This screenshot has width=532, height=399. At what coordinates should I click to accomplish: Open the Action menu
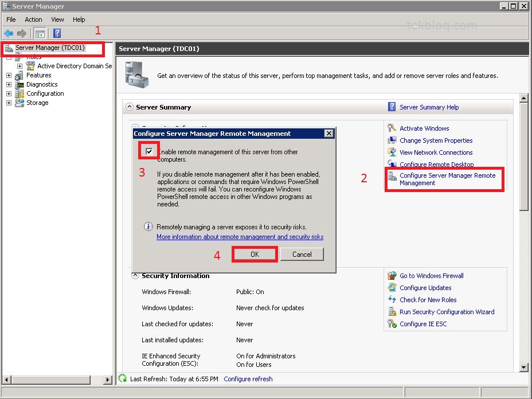[33, 19]
